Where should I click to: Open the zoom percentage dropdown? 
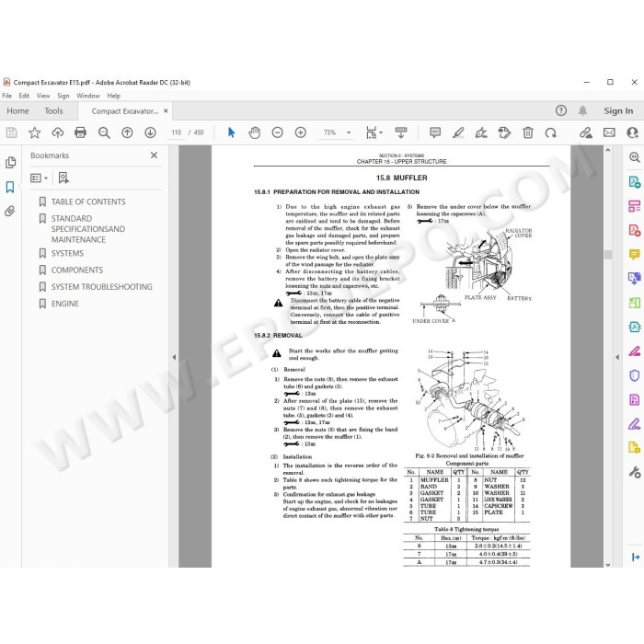[x=349, y=132]
